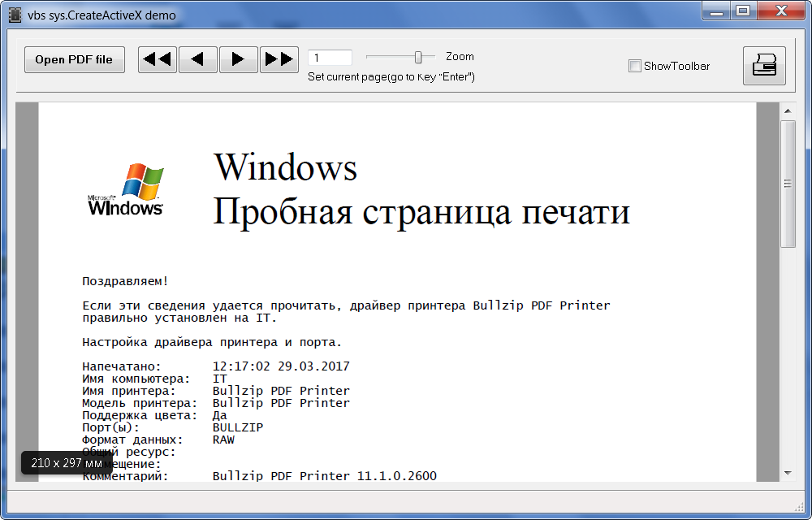Click the Microsoft Windows logo in document
Screen dimensions: 812x520
(x=126, y=189)
